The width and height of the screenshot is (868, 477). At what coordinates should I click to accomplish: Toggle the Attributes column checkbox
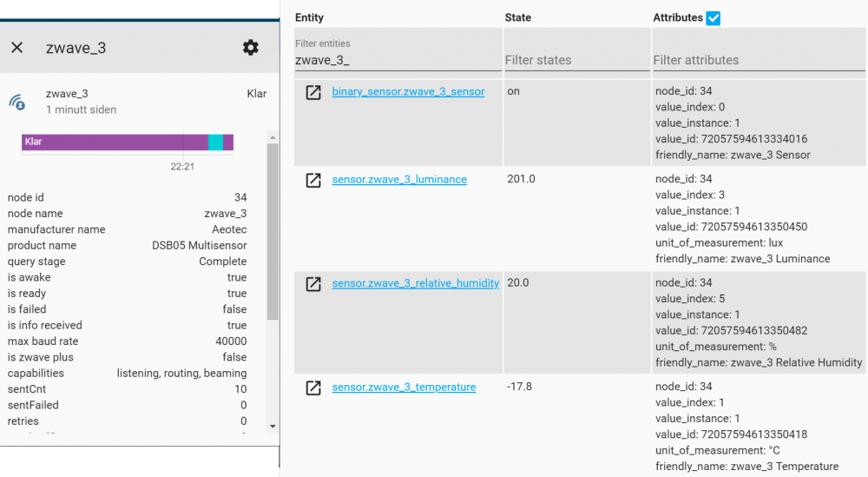pos(713,17)
